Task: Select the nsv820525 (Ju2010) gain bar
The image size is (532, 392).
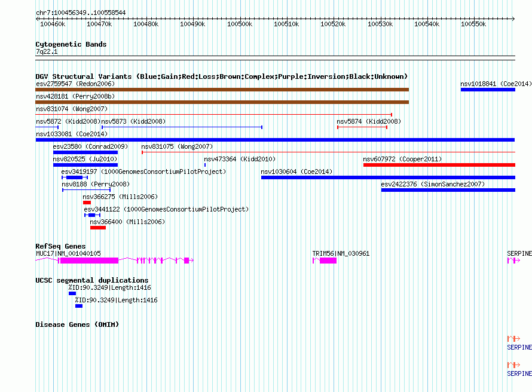Action: click(85, 165)
